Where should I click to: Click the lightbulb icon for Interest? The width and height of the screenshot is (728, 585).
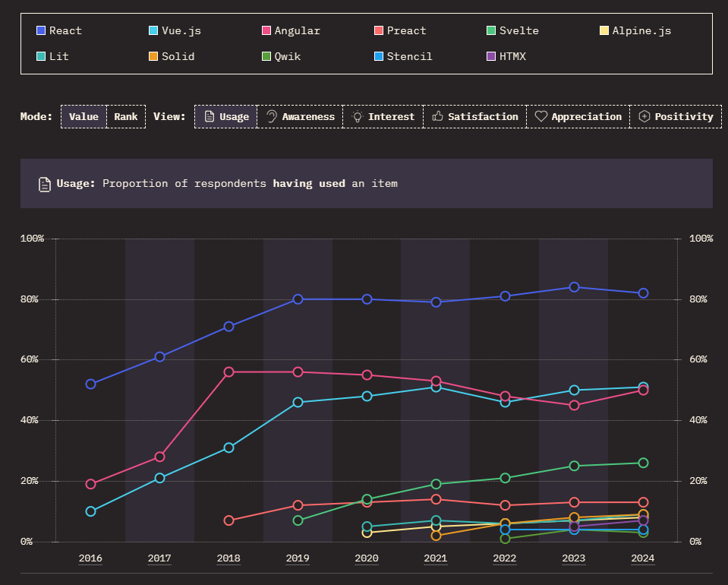pos(358,116)
